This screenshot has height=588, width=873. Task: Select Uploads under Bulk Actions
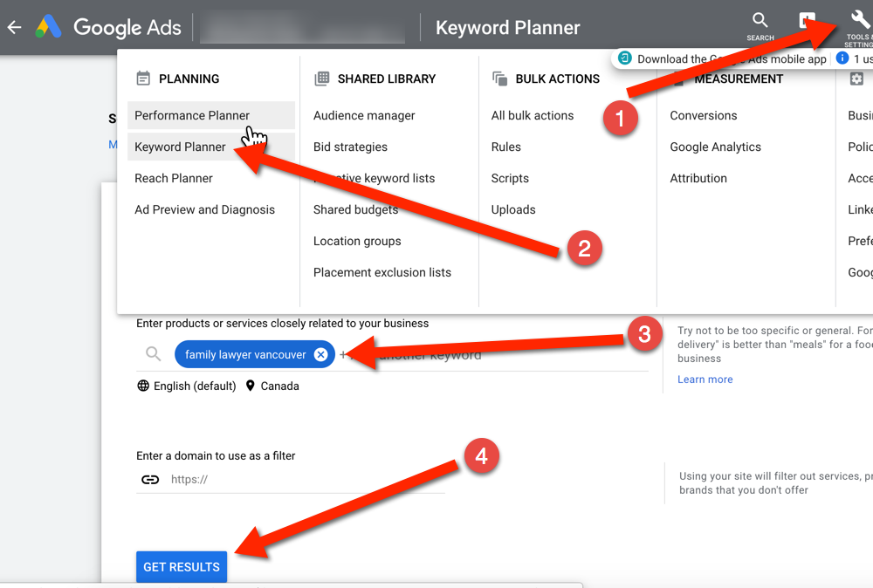coord(513,209)
